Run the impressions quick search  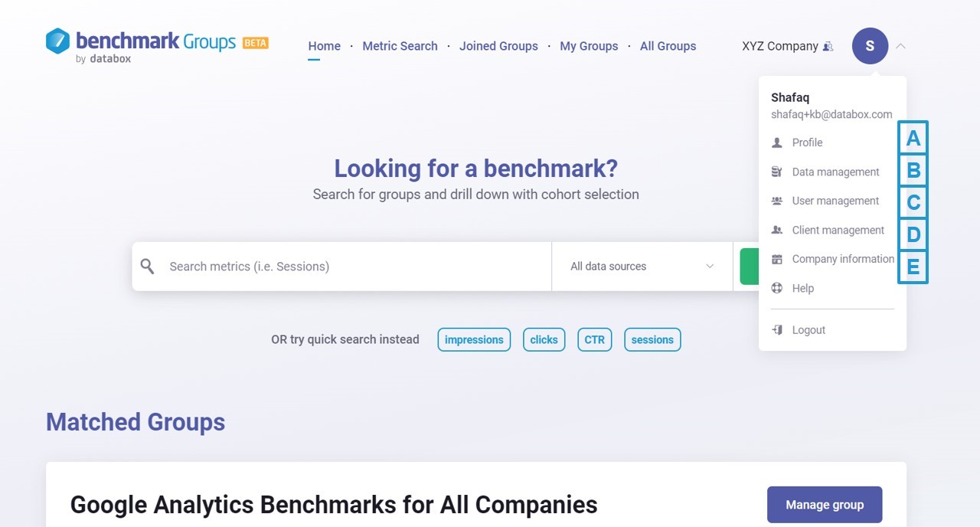point(474,339)
